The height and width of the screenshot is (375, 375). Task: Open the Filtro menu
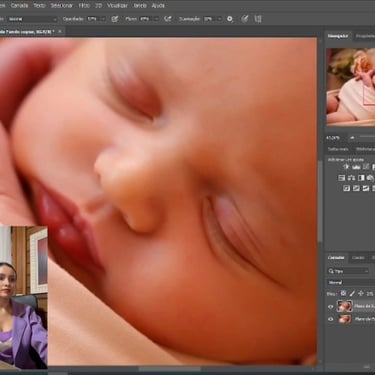pos(84,6)
